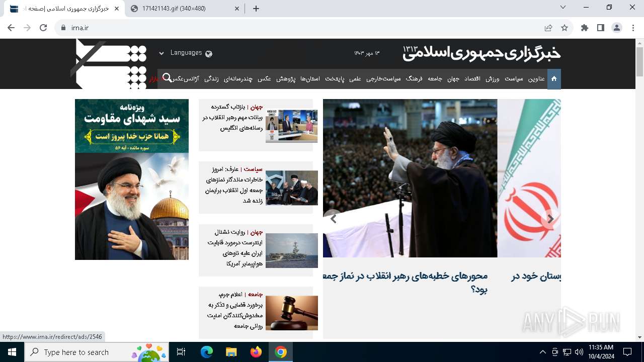Close the 171421143.gif tab
644x362 pixels.
point(237,9)
